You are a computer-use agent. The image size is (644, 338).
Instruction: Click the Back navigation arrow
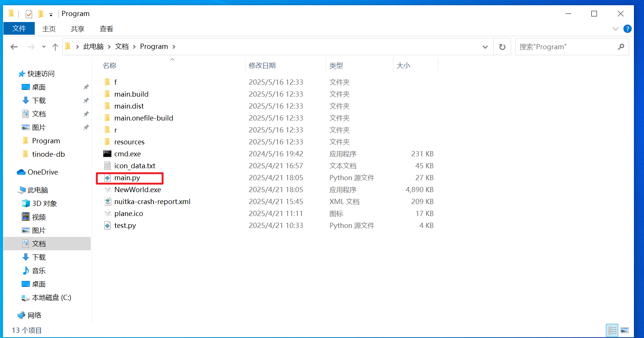(14, 47)
